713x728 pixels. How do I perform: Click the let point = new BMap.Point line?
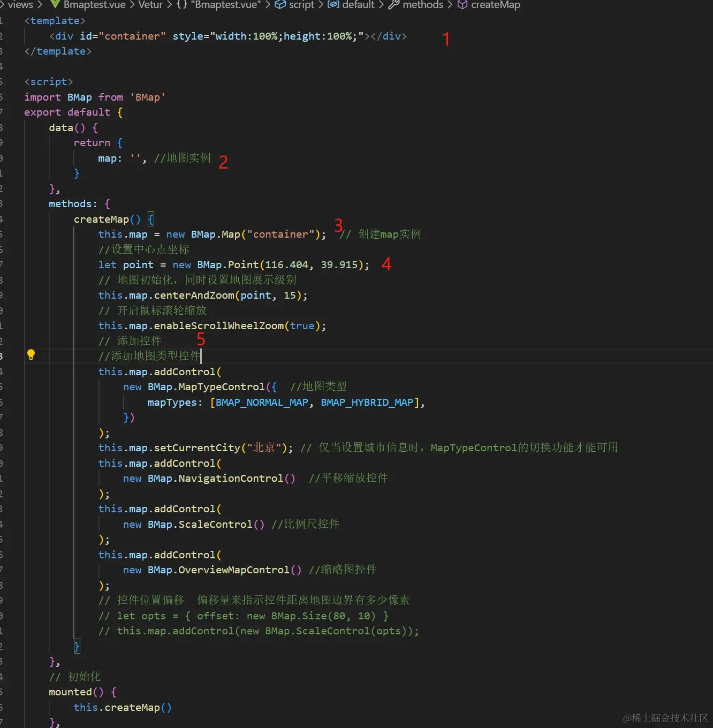[234, 265]
